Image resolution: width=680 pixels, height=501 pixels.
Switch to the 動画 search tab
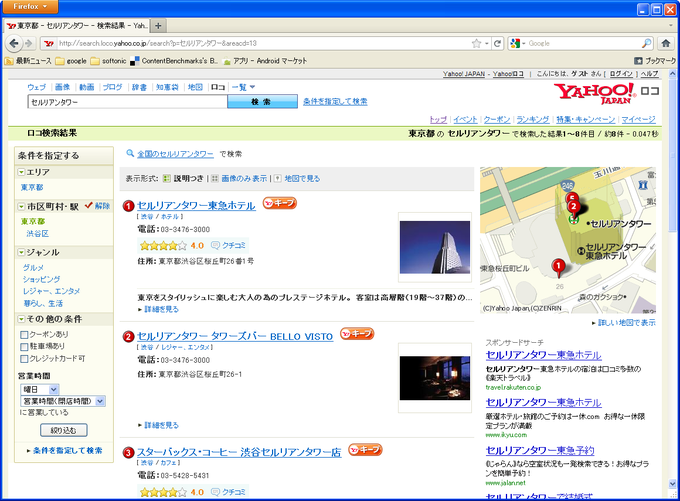point(87,87)
